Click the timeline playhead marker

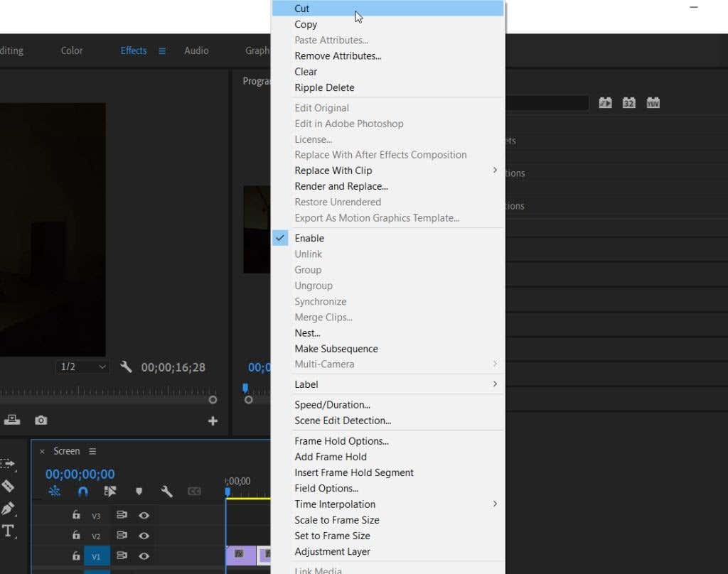(227, 492)
